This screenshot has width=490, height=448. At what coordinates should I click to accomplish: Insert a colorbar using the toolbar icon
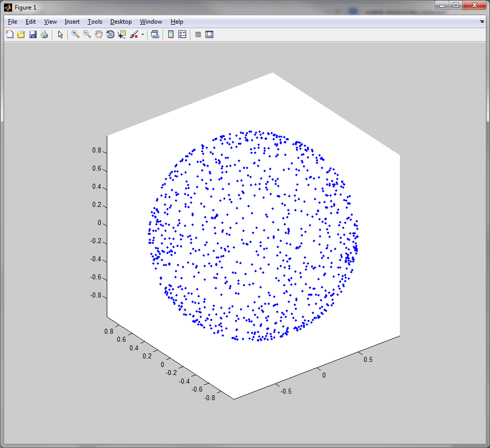(171, 34)
